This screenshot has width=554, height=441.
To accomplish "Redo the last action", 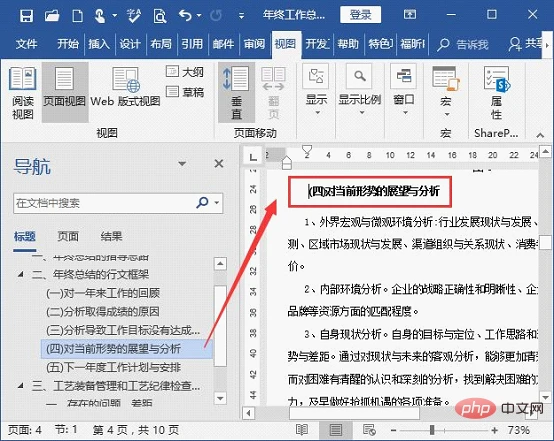I will [x=216, y=15].
